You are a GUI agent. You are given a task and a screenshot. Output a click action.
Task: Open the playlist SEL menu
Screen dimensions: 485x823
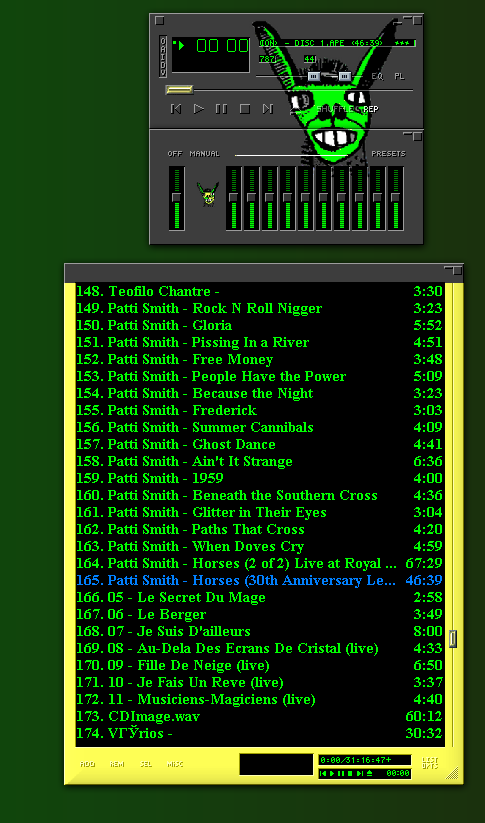[146, 764]
